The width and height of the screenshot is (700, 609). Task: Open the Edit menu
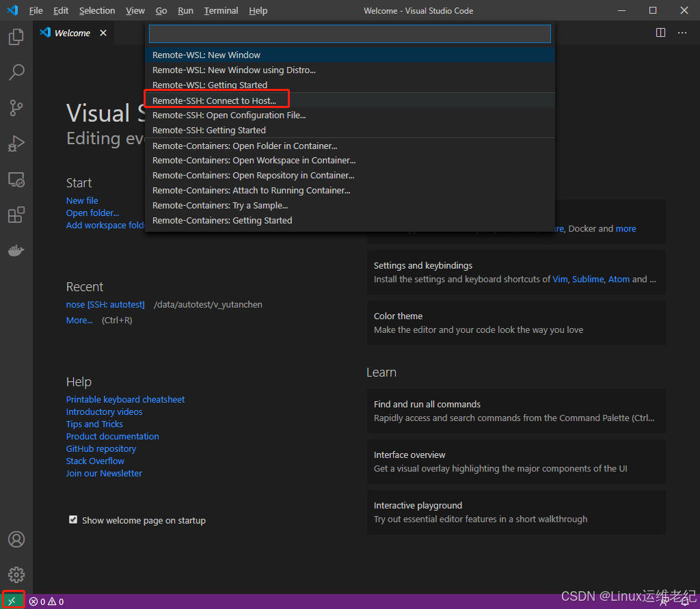click(61, 10)
